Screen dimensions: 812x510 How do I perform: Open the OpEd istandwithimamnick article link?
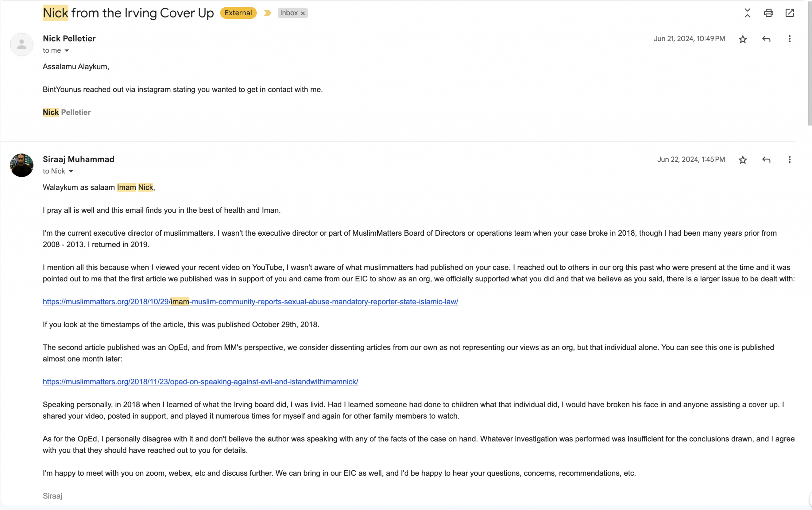coord(200,382)
